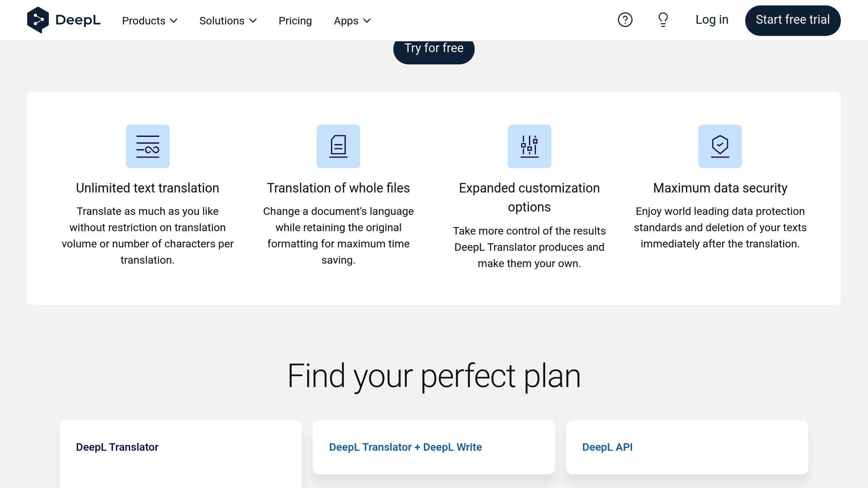Click the Find your perfect plan heading
The height and width of the screenshot is (488, 868).
[x=434, y=374]
